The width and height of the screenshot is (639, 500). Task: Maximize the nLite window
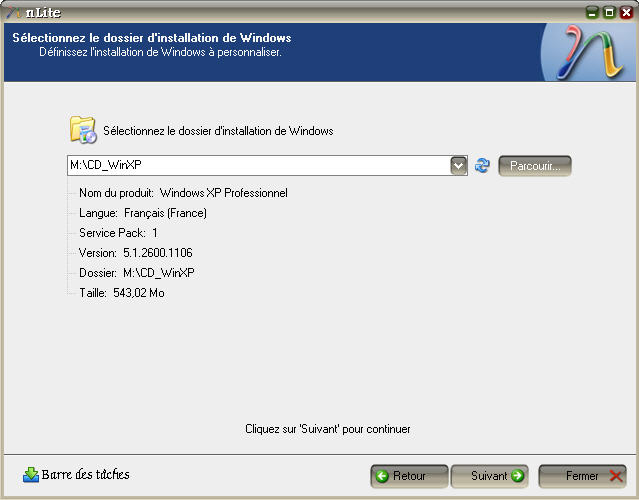point(609,12)
